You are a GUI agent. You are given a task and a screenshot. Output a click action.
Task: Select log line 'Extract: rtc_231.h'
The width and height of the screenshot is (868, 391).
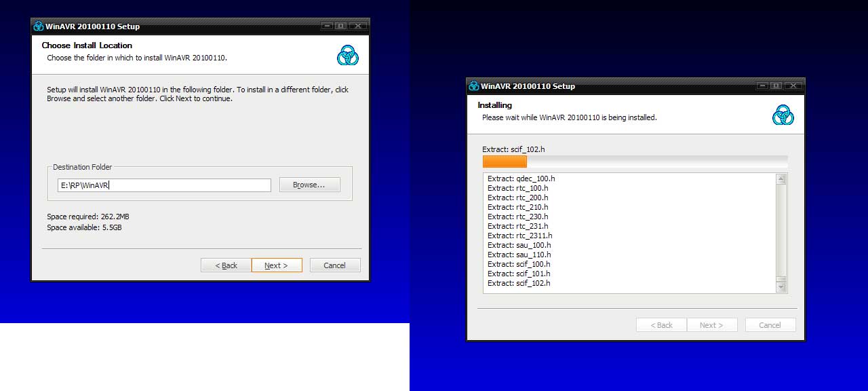(518, 226)
